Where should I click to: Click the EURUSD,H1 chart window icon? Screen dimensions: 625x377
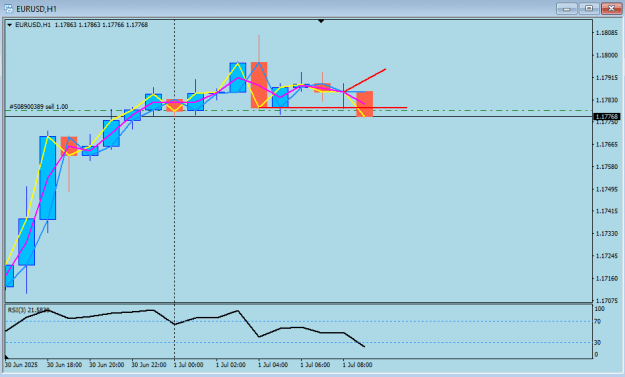pyautogui.click(x=8, y=8)
